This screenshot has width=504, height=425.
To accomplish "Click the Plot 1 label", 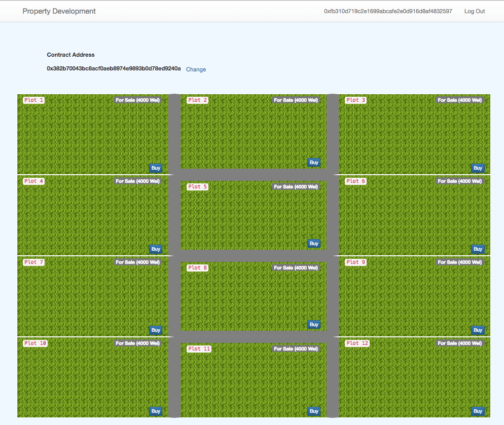I will point(34,100).
